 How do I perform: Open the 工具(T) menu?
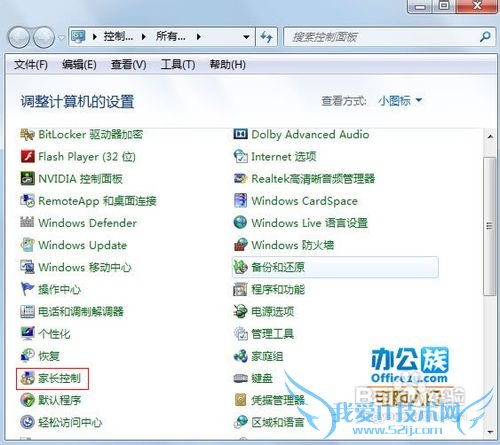coord(178,64)
